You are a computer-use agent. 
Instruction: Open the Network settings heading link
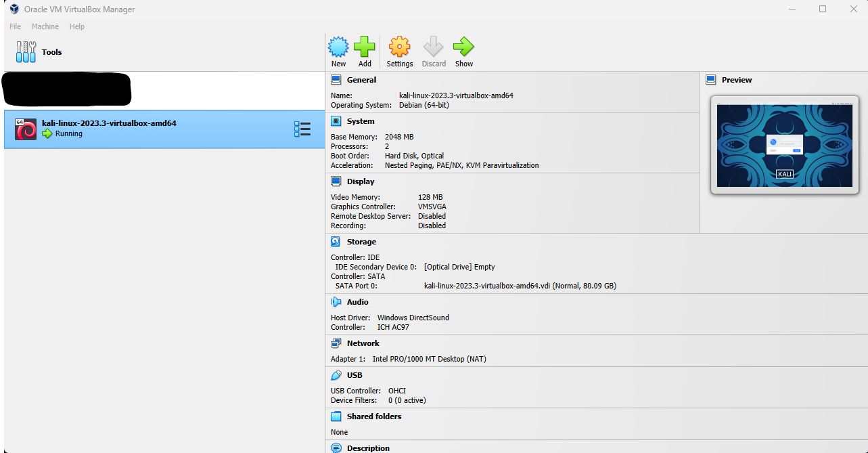pos(363,343)
